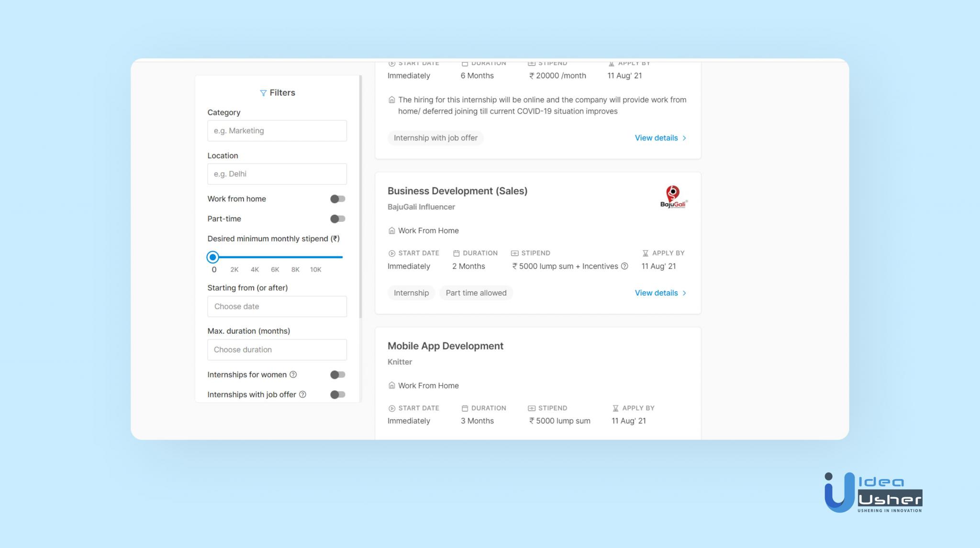The width and height of the screenshot is (980, 548).
Task: Click the Filters funnel icon
Action: 263,93
